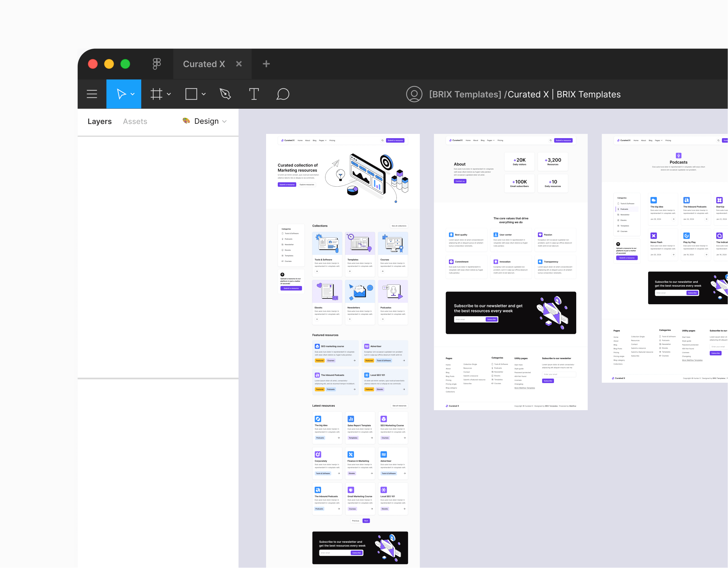Select the Pen tool
The height and width of the screenshot is (568, 728).
click(225, 94)
